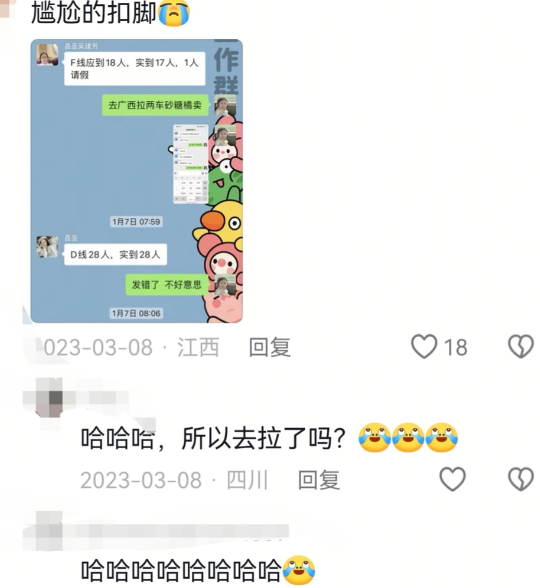Tap the laughing-crying emojis in Sichuan comment
This screenshot has width=540, height=588.
point(408,438)
